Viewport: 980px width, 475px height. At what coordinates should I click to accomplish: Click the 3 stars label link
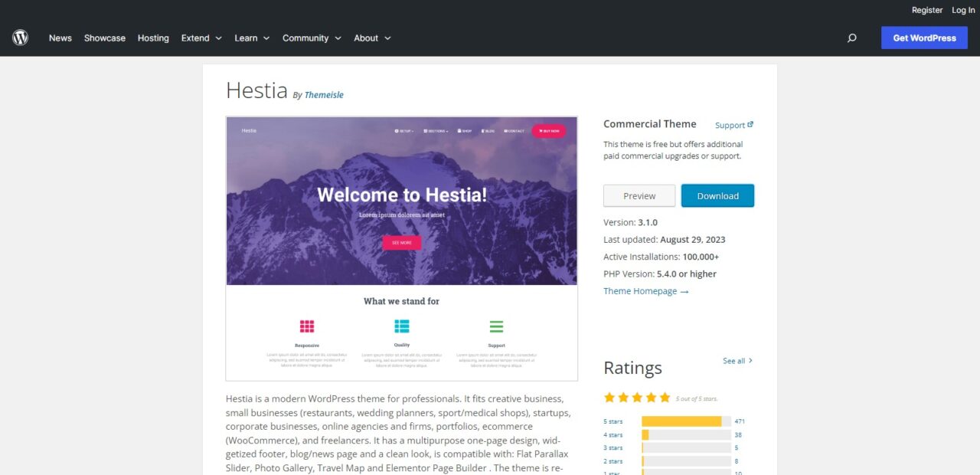(612, 447)
